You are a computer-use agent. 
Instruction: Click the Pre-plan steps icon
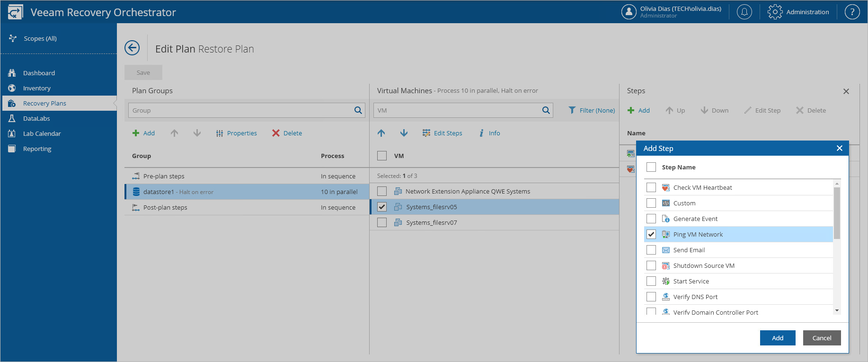(x=136, y=176)
